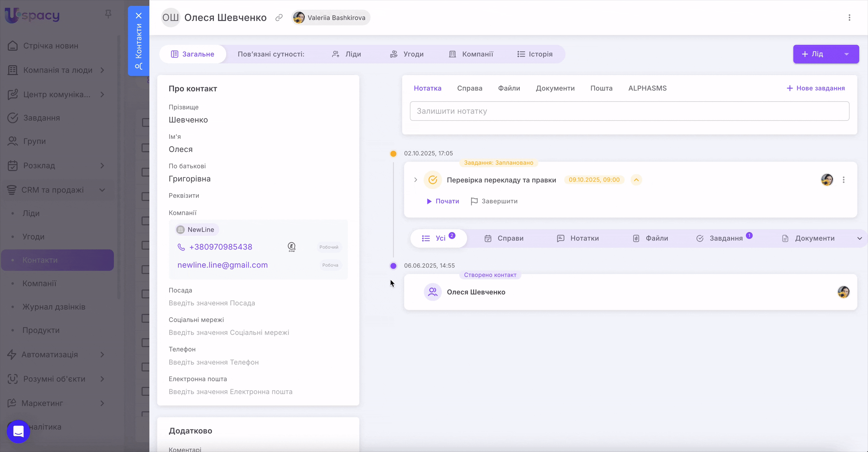Click the pin sidebar icon

point(108,14)
